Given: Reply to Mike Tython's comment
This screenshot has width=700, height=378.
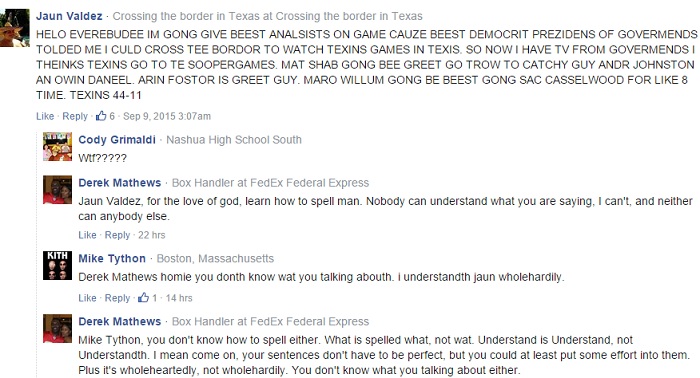Looking at the screenshot, I should point(117,298).
